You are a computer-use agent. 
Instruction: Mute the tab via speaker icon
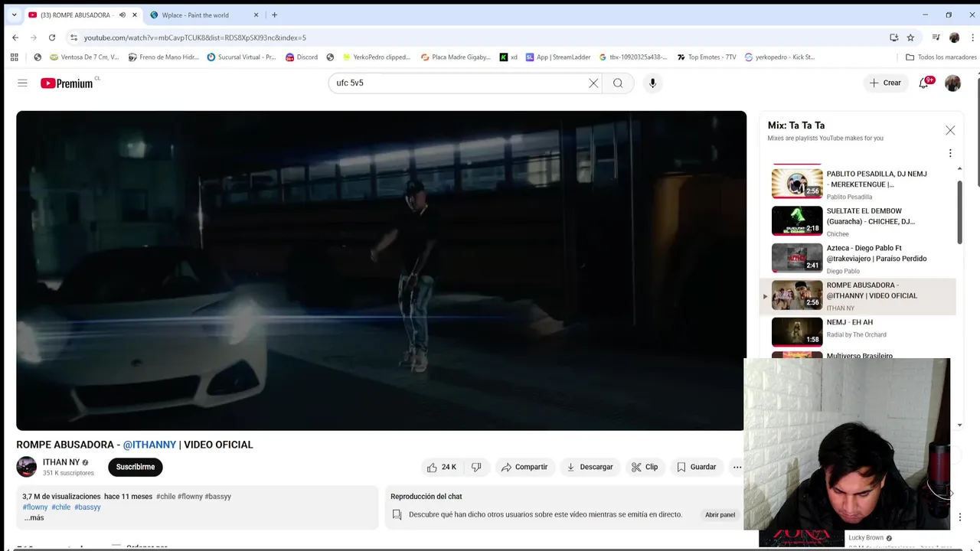pyautogui.click(x=122, y=15)
